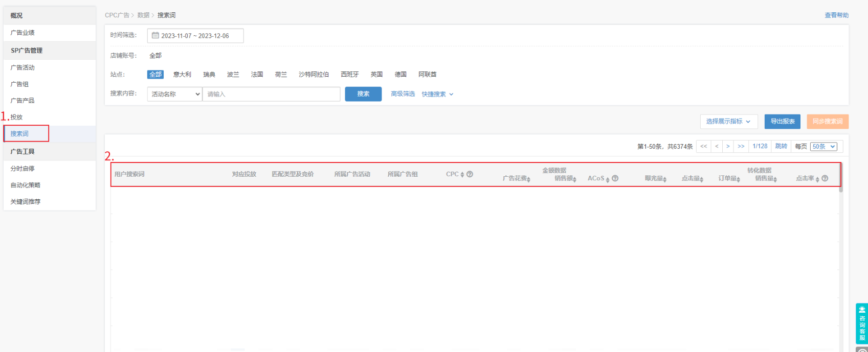Click the 导出报表 button

click(x=783, y=122)
